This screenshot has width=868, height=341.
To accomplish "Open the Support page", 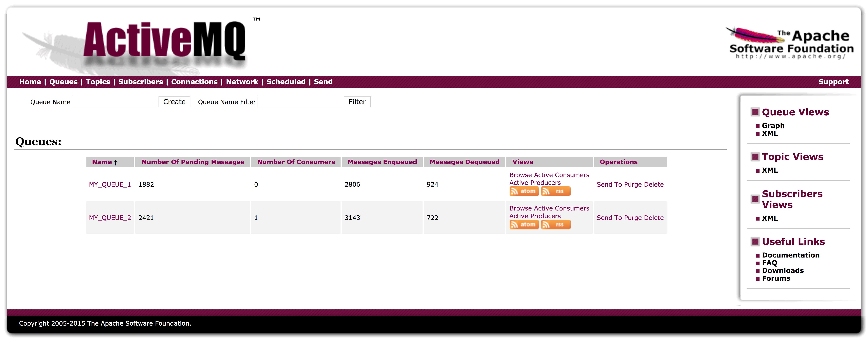I will pyautogui.click(x=834, y=82).
